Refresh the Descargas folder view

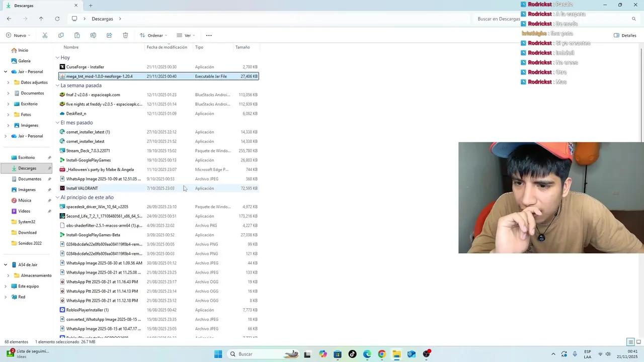point(57,19)
